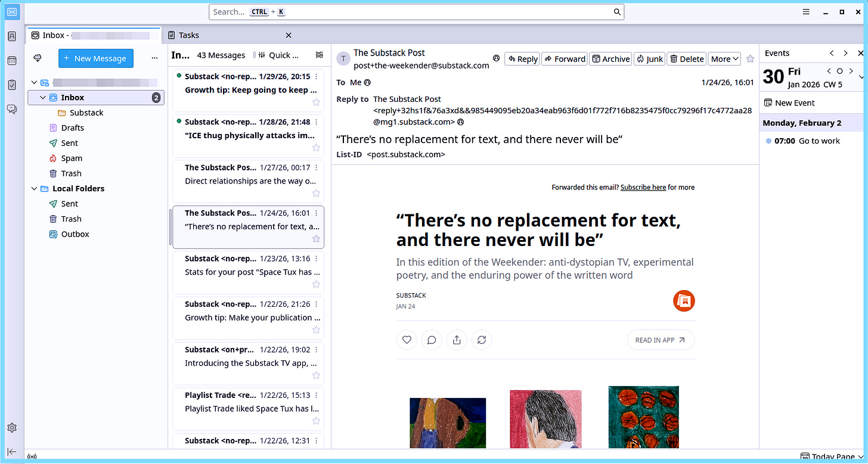Switch to the Calendar space
The height and width of the screenshot is (464, 868).
click(x=12, y=60)
